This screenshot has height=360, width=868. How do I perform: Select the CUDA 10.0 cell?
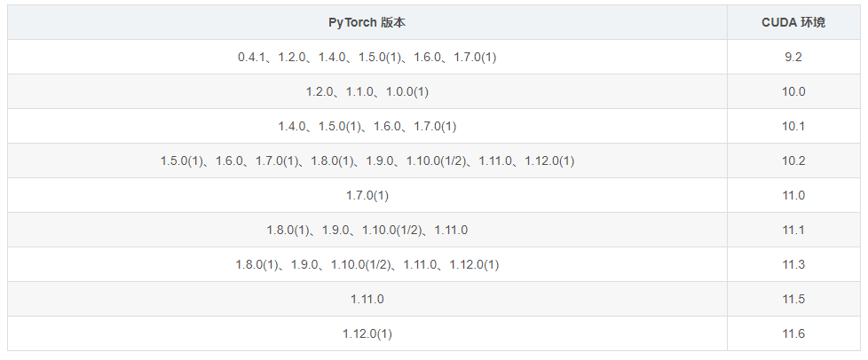[793, 92]
